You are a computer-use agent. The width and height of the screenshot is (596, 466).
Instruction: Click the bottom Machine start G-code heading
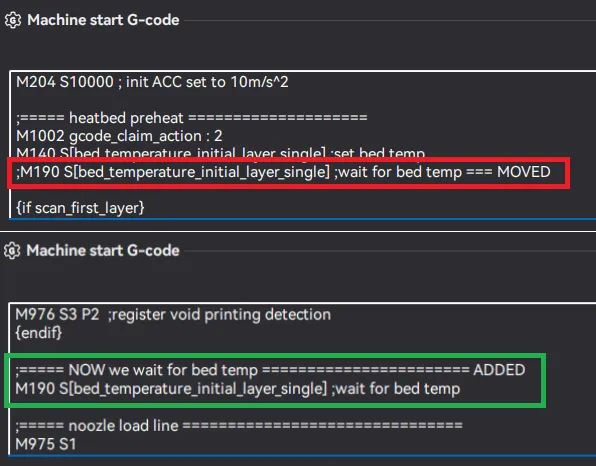tap(103, 251)
